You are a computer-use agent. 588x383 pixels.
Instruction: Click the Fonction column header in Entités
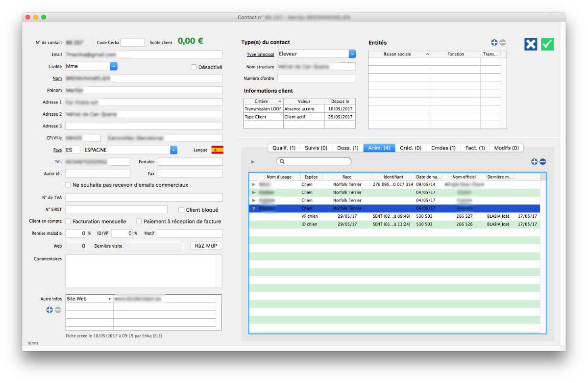click(x=456, y=54)
